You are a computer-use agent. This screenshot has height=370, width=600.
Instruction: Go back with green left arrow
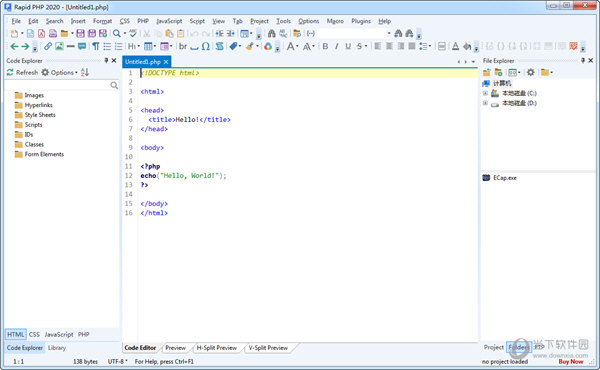pos(14,47)
